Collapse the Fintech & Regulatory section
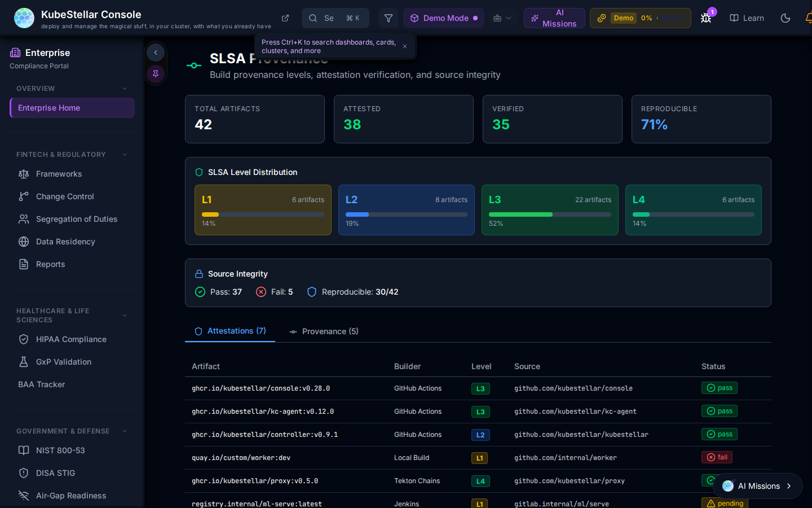This screenshot has width=812, height=508. pos(125,155)
